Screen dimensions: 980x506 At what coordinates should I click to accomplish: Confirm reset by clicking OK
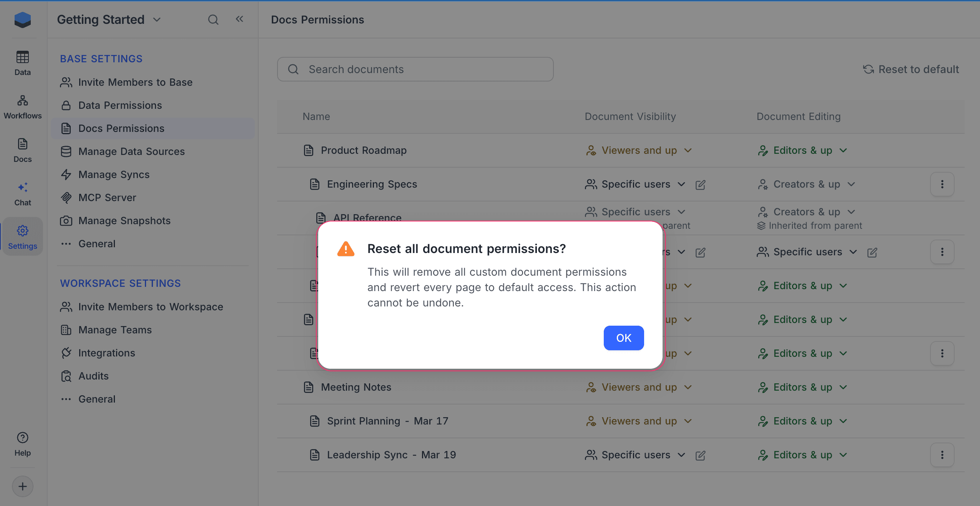click(x=623, y=338)
